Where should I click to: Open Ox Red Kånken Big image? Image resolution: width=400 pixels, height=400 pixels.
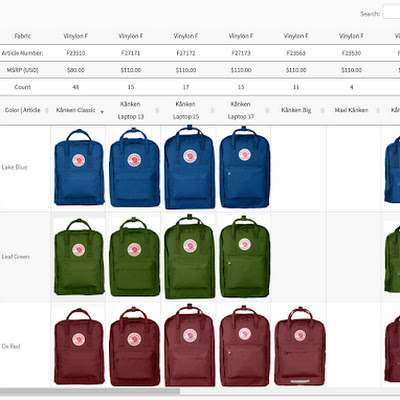(300, 347)
